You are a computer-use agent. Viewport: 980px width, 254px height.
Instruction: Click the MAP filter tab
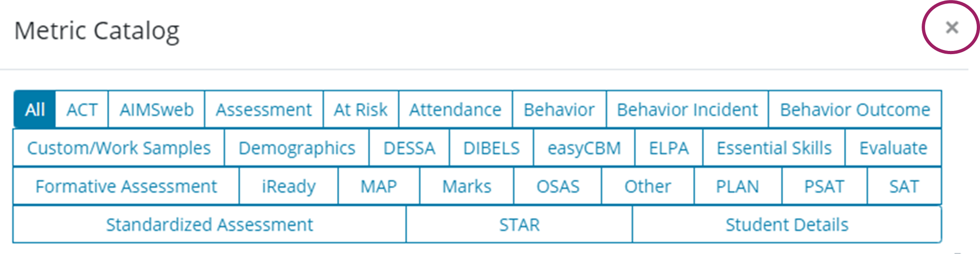click(379, 186)
